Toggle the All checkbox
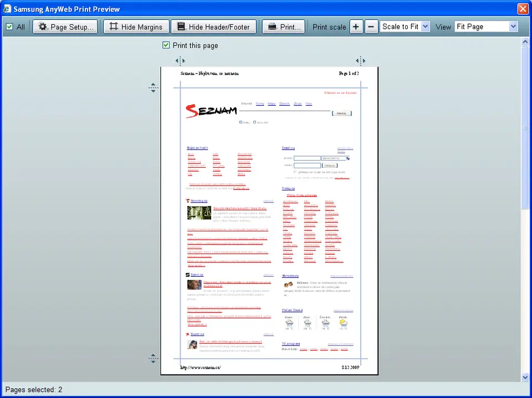 (x=9, y=27)
